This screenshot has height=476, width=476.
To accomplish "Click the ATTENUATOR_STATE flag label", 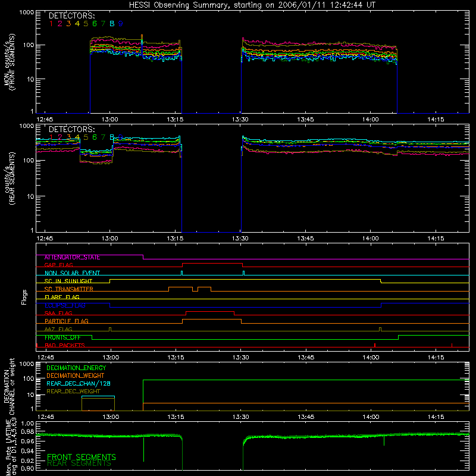I will pyautogui.click(x=72, y=258).
